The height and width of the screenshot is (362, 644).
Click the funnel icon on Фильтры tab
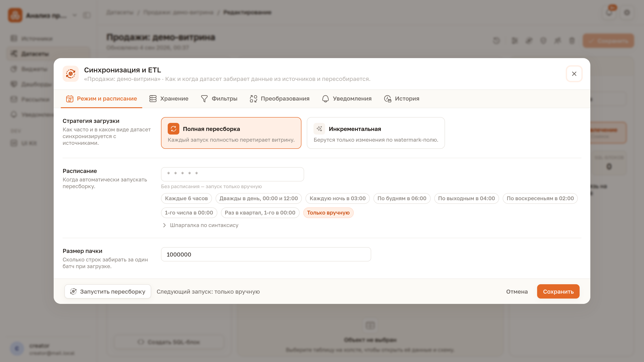point(204,99)
